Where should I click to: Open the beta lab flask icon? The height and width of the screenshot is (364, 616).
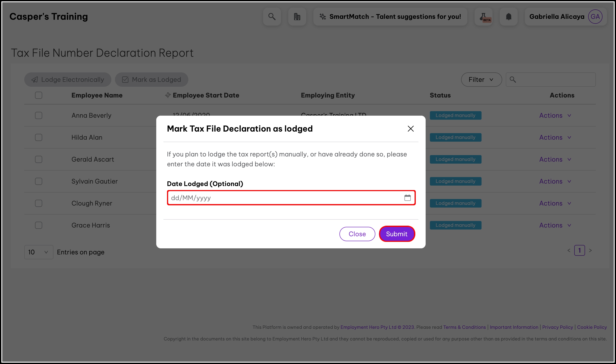coord(483,16)
